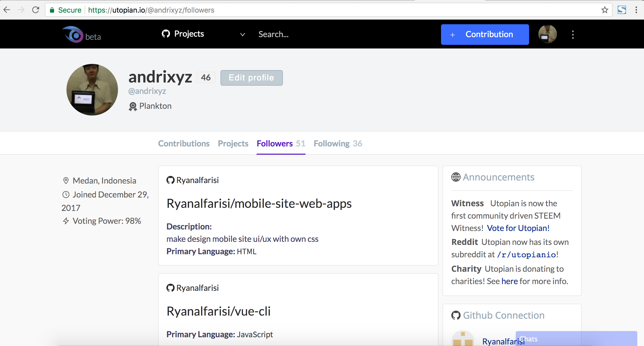Click the Contribution button
644x346 pixels.
coord(485,35)
